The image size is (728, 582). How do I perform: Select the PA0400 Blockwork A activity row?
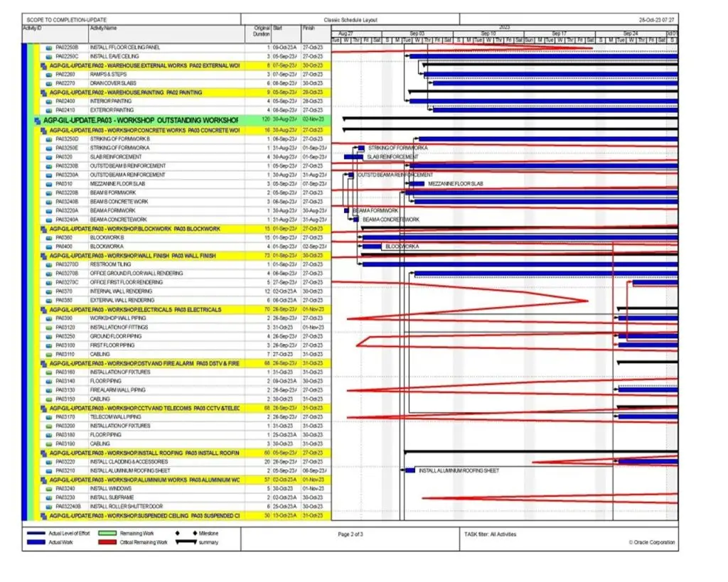pyautogui.click(x=142, y=247)
